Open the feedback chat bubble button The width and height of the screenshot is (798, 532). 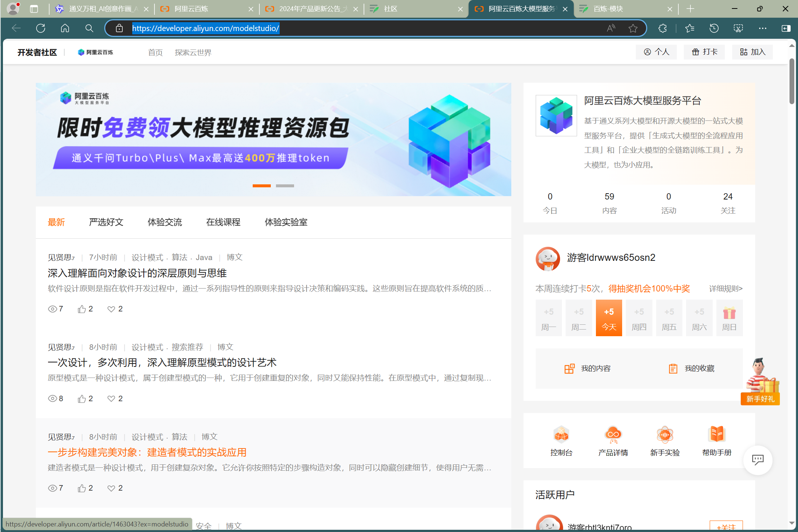(x=758, y=460)
